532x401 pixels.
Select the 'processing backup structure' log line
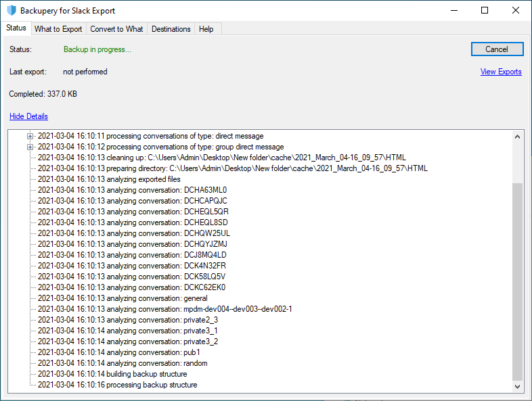point(117,385)
